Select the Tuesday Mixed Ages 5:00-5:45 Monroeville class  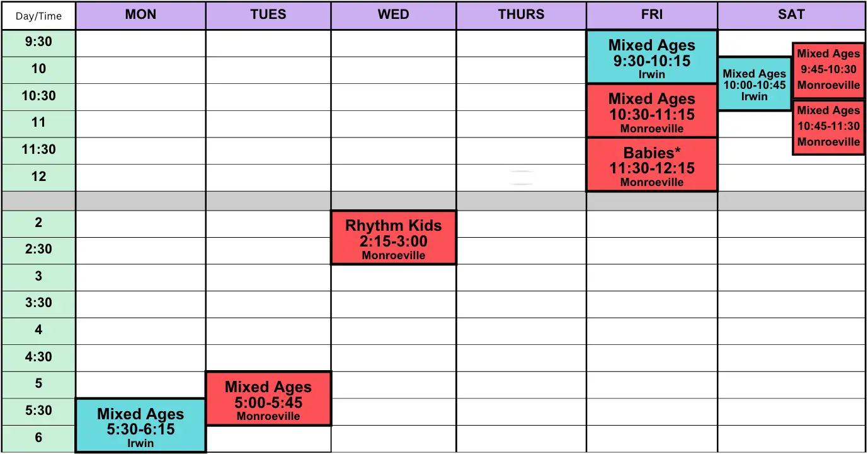[x=268, y=399]
